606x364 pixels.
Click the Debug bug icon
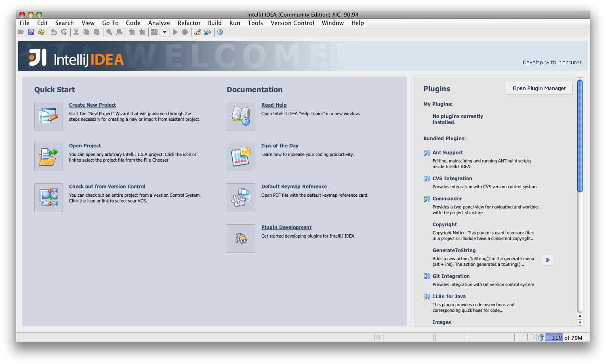[x=185, y=32]
